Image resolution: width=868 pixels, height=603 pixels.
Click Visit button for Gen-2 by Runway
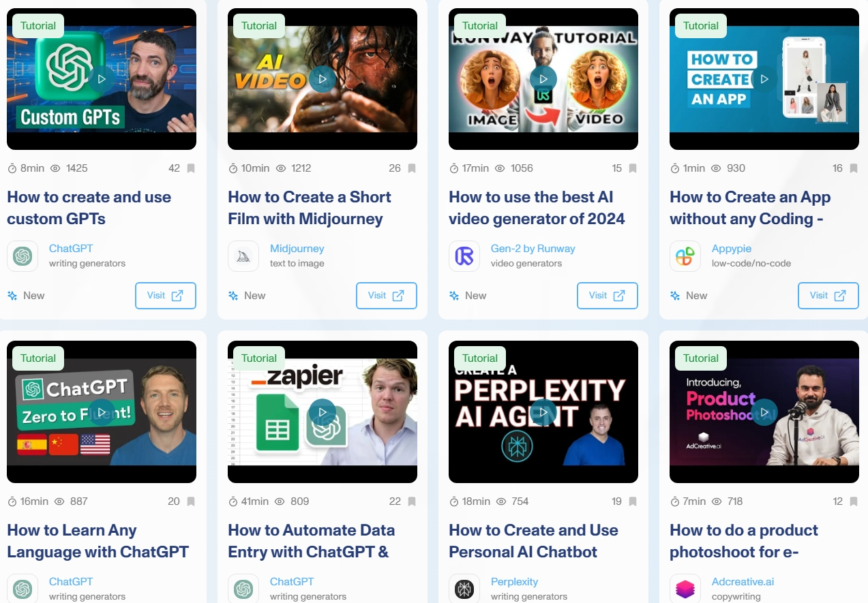point(608,296)
